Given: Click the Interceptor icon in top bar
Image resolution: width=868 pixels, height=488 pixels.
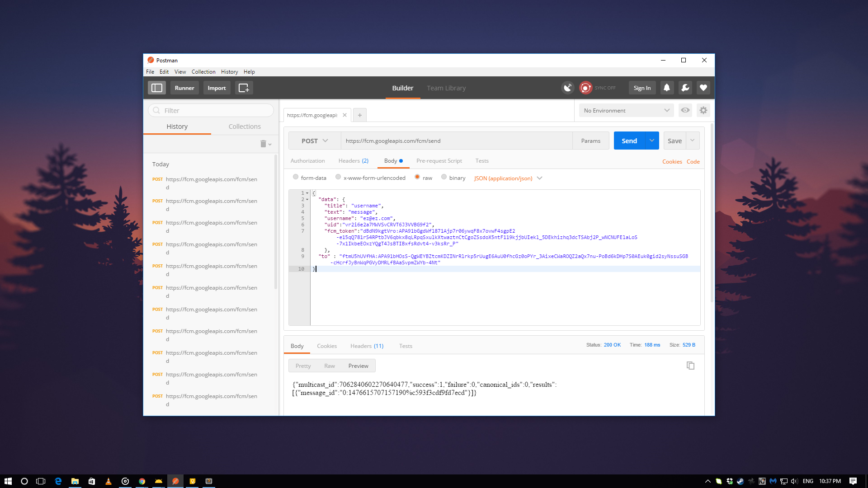Looking at the screenshot, I should 567,88.
